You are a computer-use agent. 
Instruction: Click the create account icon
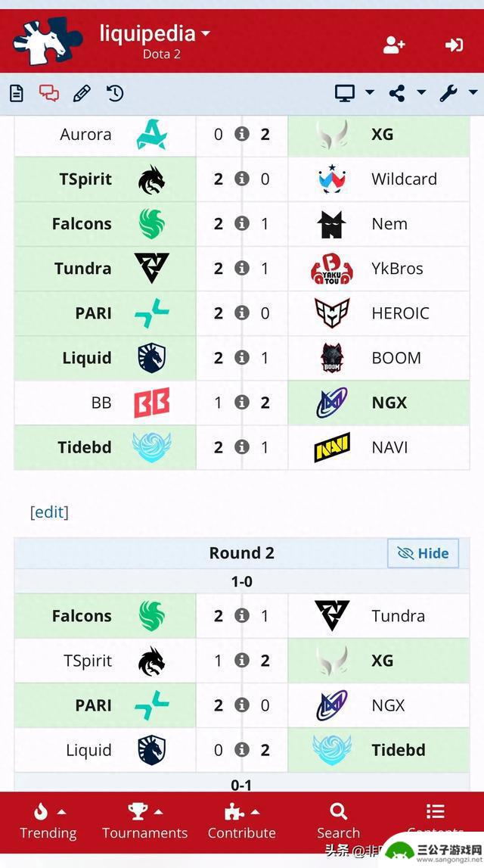pyautogui.click(x=394, y=45)
